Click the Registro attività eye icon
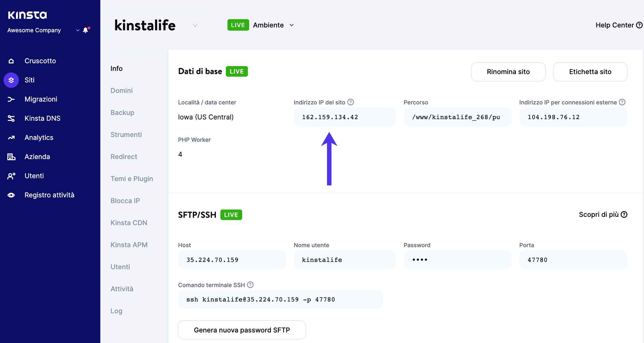The image size is (644, 343). click(x=11, y=195)
